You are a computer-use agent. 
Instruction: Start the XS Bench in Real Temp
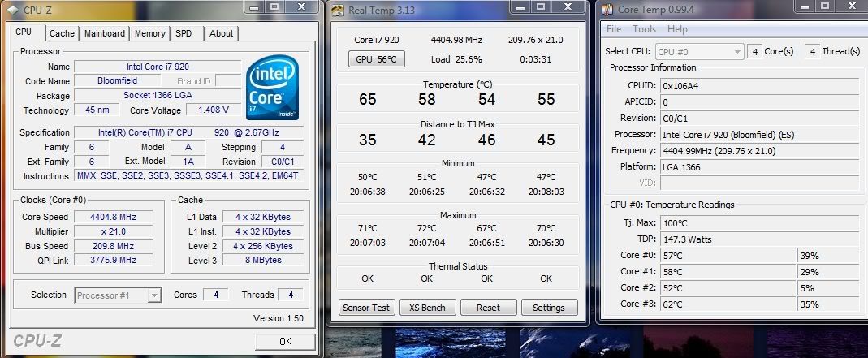pyautogui.click(x=428, y=308)
